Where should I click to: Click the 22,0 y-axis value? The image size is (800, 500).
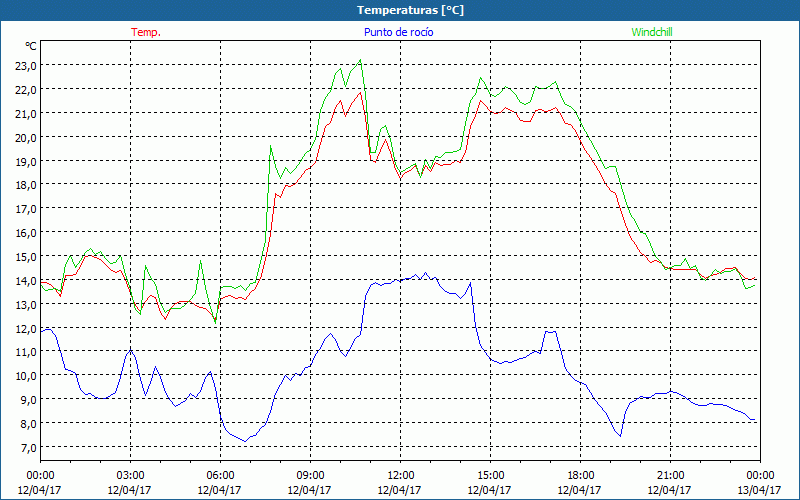tap(26, 90)
